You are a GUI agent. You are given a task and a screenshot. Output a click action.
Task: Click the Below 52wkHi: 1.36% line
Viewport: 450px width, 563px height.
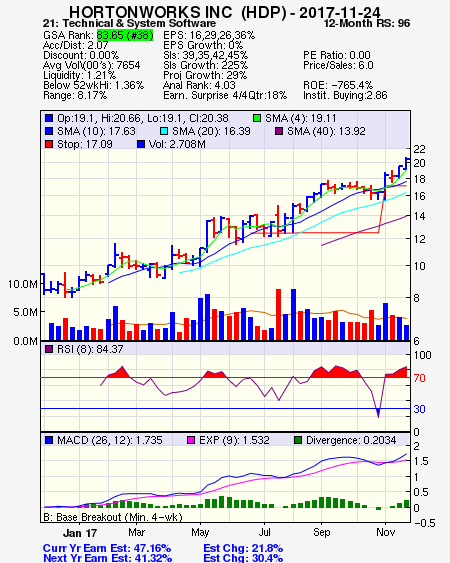[x=93, y=85]
